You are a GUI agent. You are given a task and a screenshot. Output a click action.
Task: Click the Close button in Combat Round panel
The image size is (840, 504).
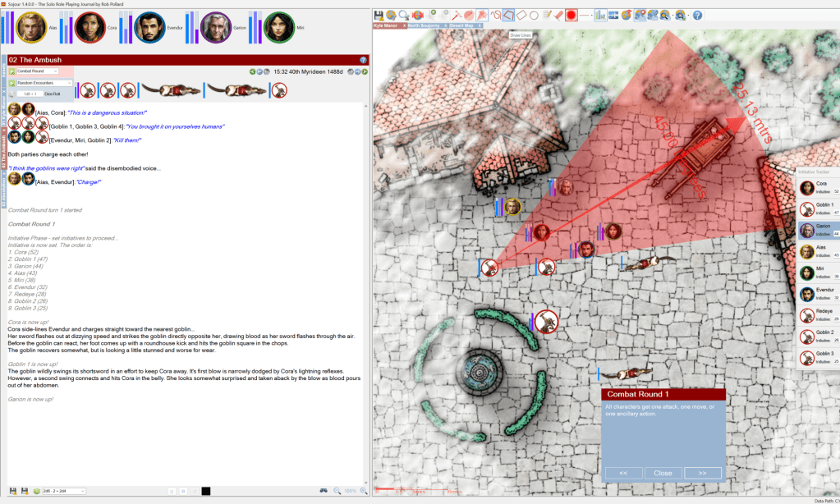(x=663, y=473)
